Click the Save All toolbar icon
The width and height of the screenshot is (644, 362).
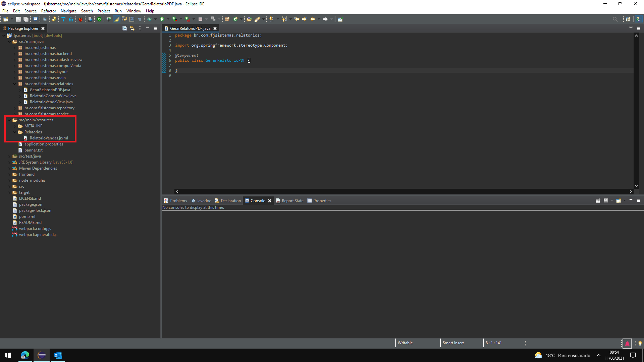coord(26,19)
